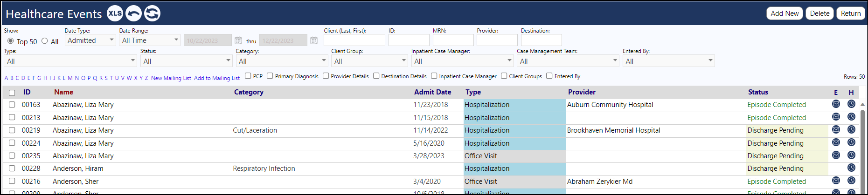The height and width of the screenshot is (195, 868).
Task: Click the Add New button
Action: tap(785, 13)
